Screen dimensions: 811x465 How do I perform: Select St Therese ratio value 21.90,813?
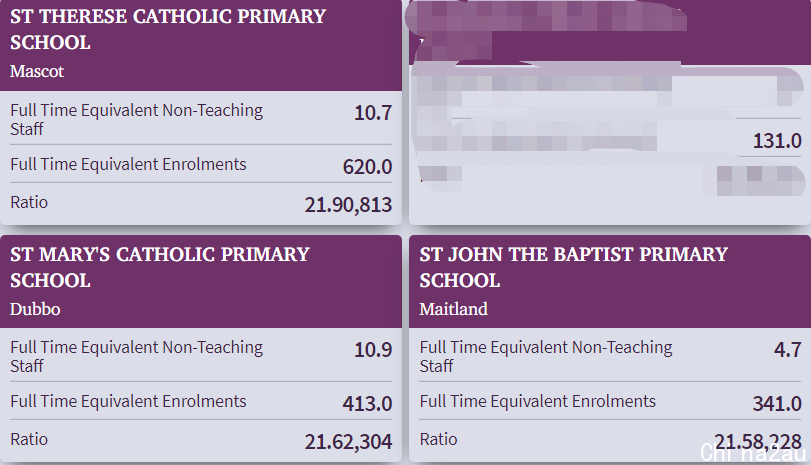(x=348, y=205)
